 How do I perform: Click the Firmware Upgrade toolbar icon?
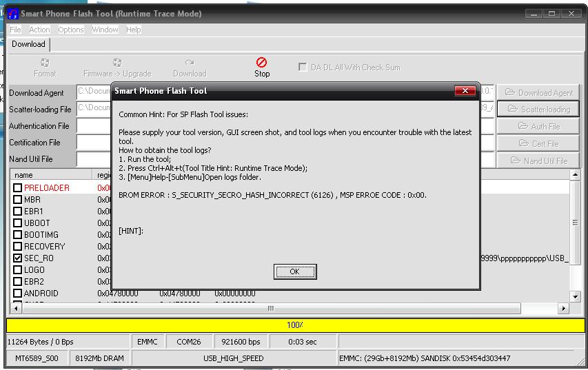tap(117, 62)
